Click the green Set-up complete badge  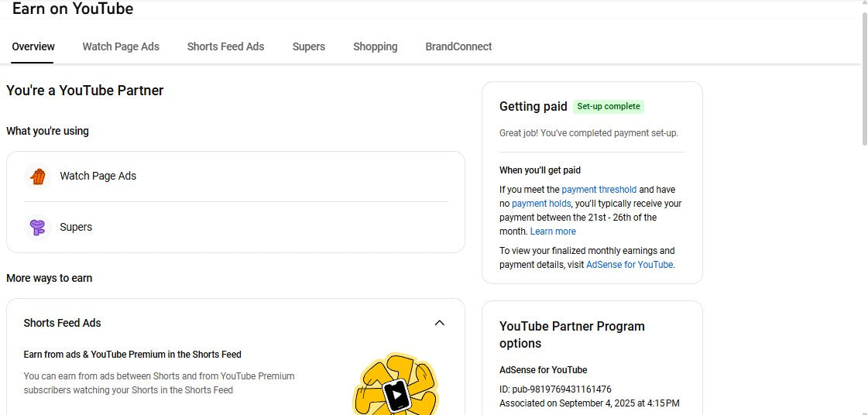608,107
